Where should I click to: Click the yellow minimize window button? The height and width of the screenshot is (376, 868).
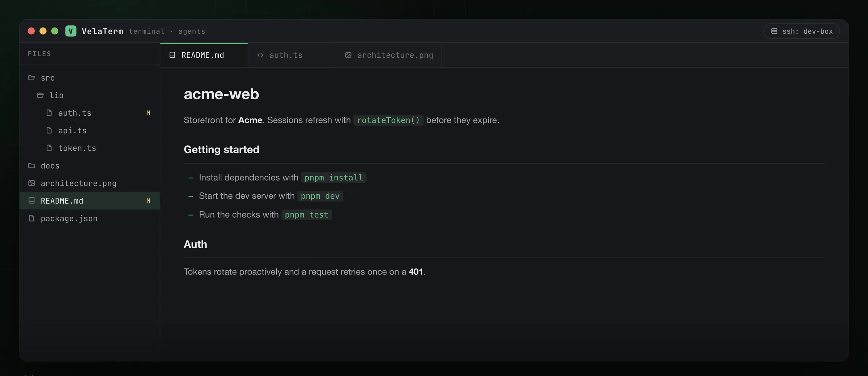43,31
